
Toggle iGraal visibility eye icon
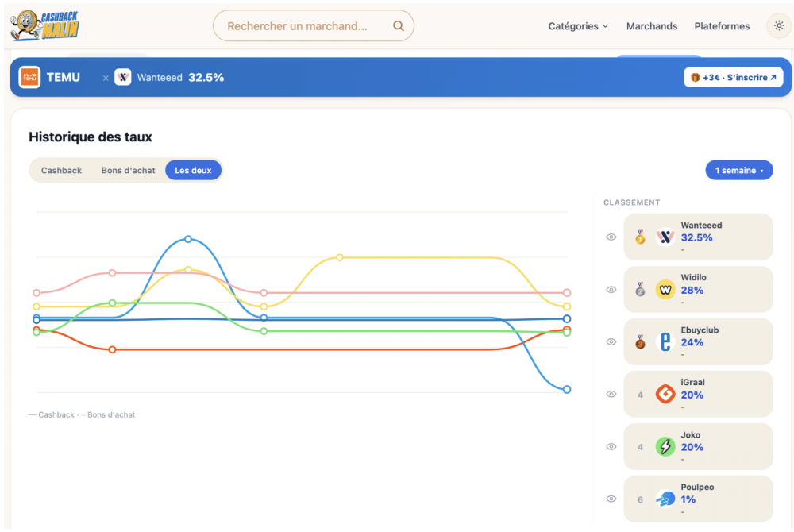[611, 394]
